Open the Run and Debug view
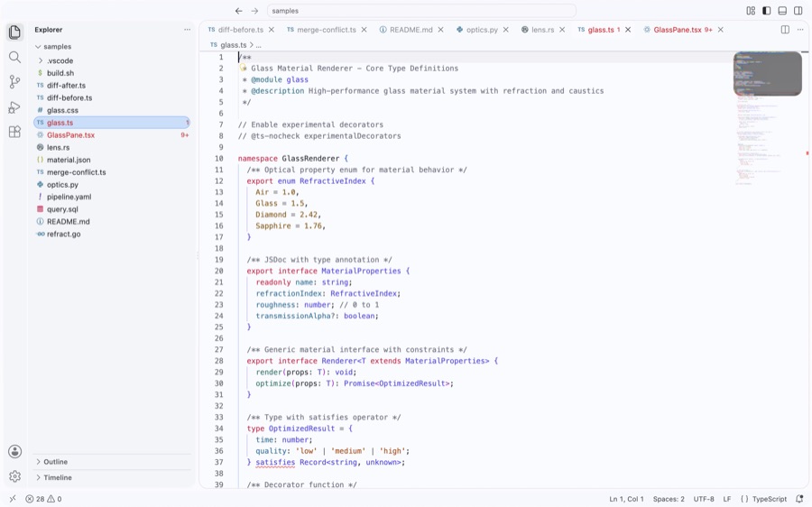Viewport: 812px width, 507px height. pyautogui.click(x=14, y=106)
